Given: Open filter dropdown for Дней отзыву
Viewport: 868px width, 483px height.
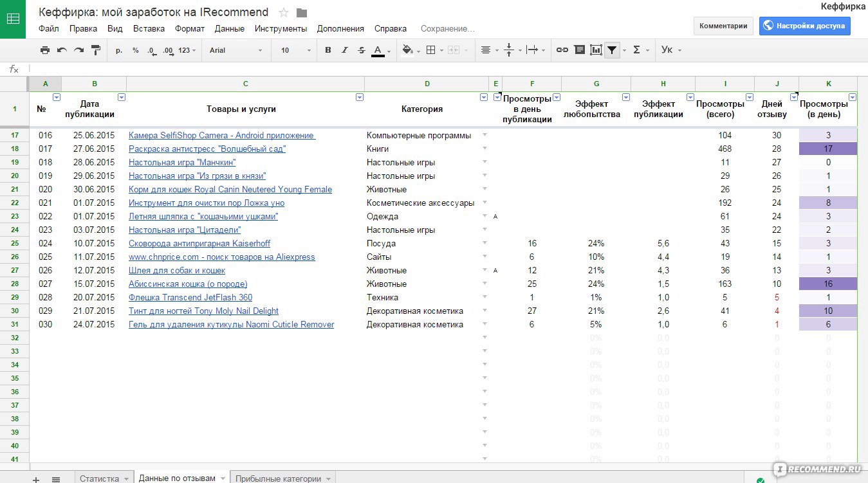Looking at the screenshot, I should [x=793, y=97].
